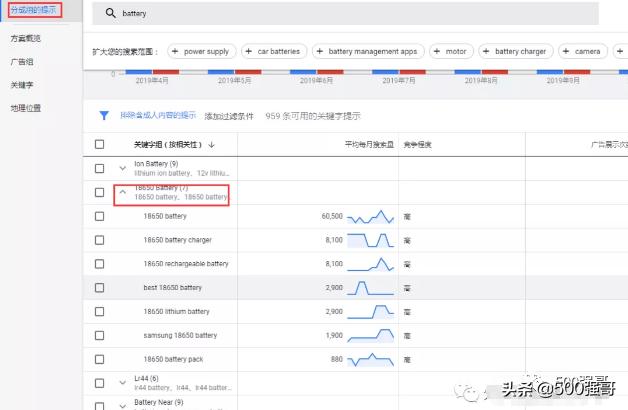Open trend sparkline for samsung 18650 battery
Screen dimensions: 628x410
point(370,336)
